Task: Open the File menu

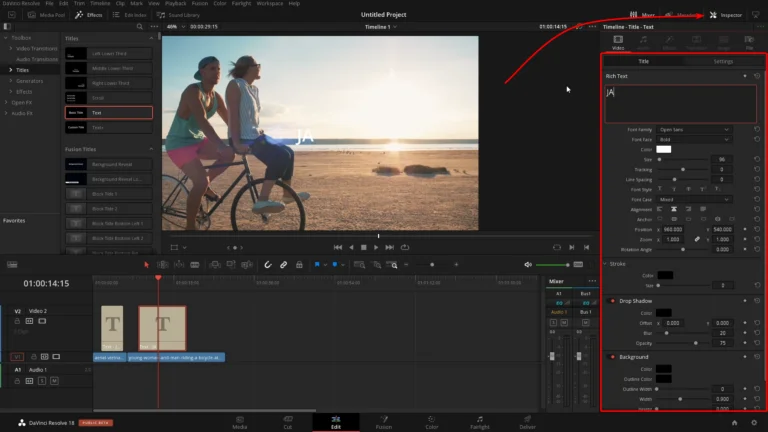Action: [49, 3]
